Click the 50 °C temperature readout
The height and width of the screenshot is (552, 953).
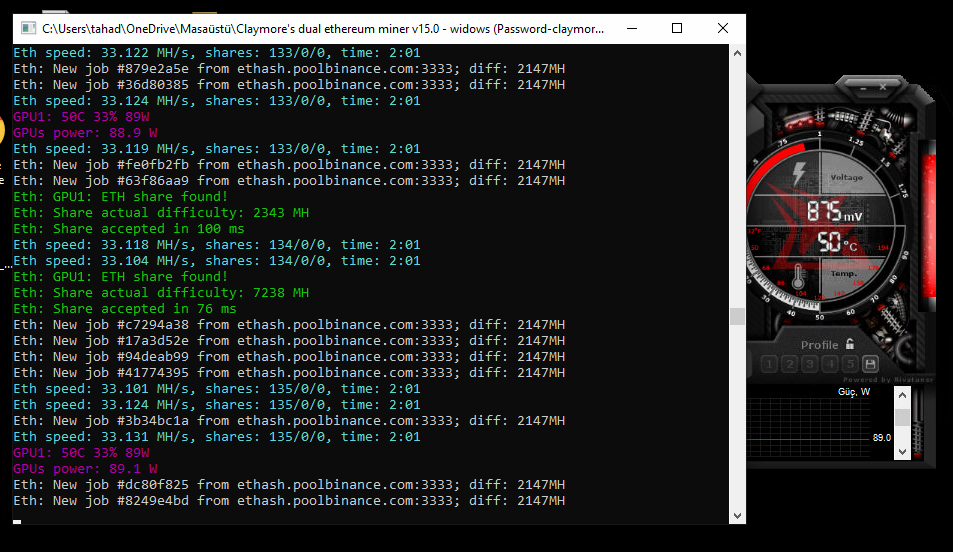pos(837,242)
